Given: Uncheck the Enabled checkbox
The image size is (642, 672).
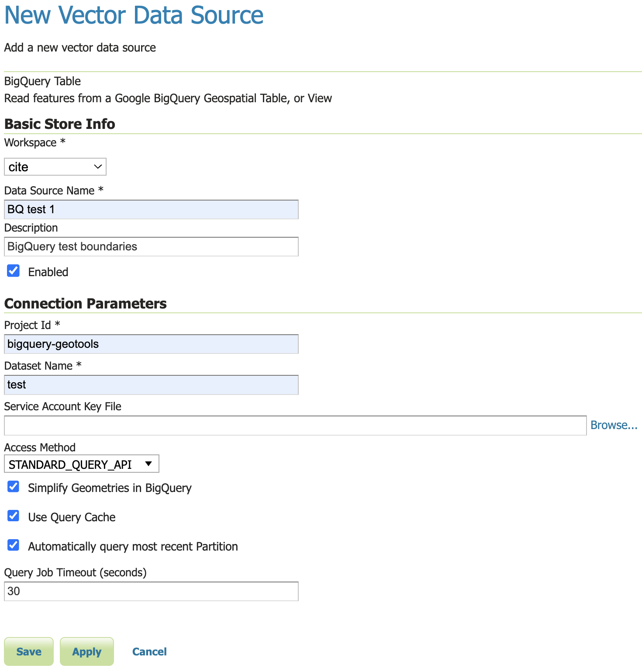Looking at the screenshot, I should (14, 271).
